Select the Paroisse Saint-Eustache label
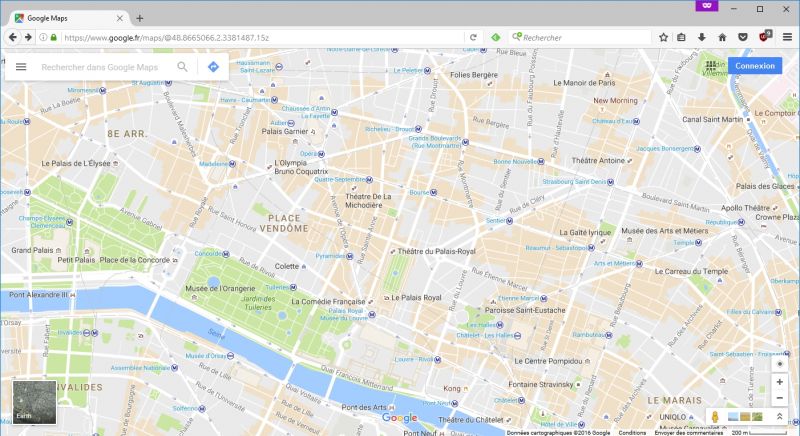The height and width of the screenshot is (436, 800). (x=525, y=310)
